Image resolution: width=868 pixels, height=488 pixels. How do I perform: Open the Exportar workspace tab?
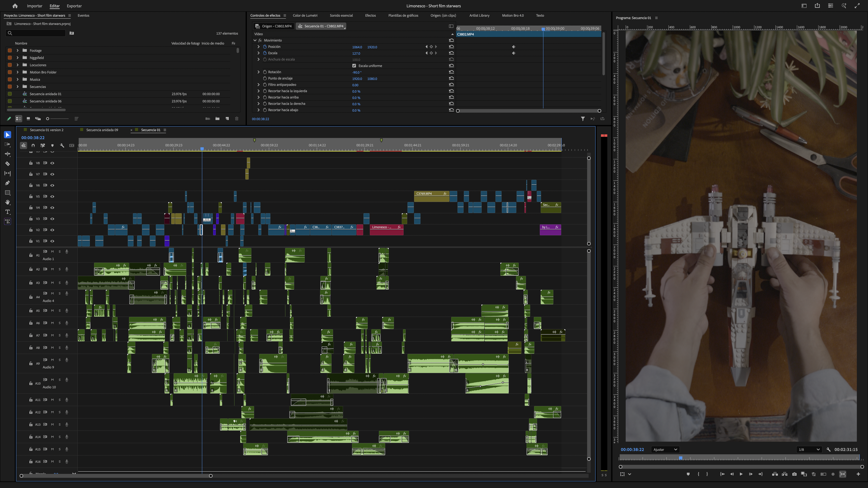coord(74,6)
